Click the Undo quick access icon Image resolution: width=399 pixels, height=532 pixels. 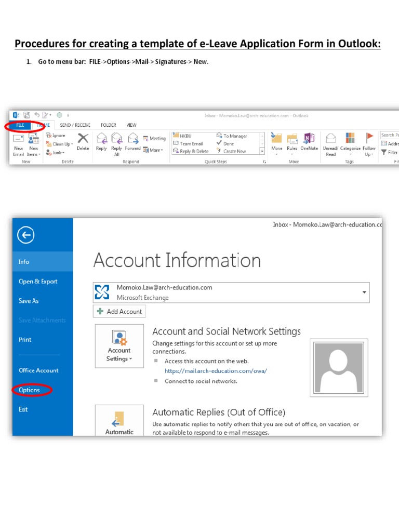pyautogui.click(x=37, y=115)
